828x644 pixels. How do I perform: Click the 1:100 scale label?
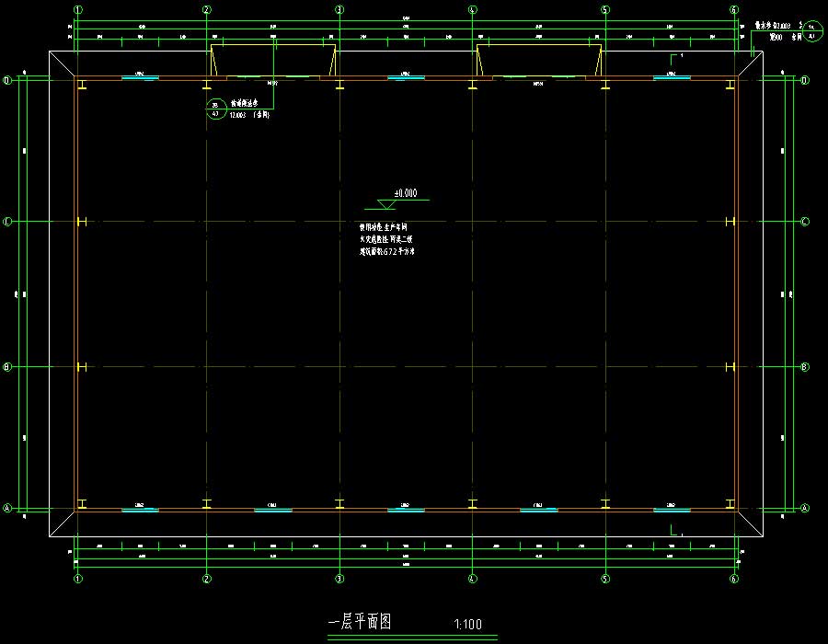[467, 625]
